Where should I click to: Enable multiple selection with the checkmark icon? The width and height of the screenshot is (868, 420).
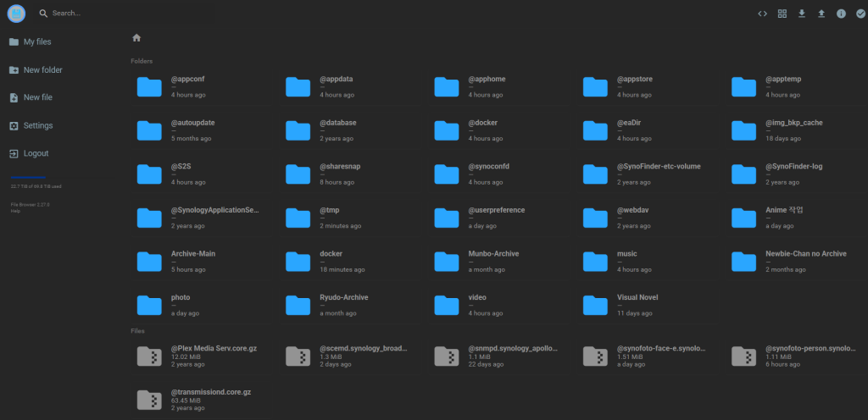860,14
